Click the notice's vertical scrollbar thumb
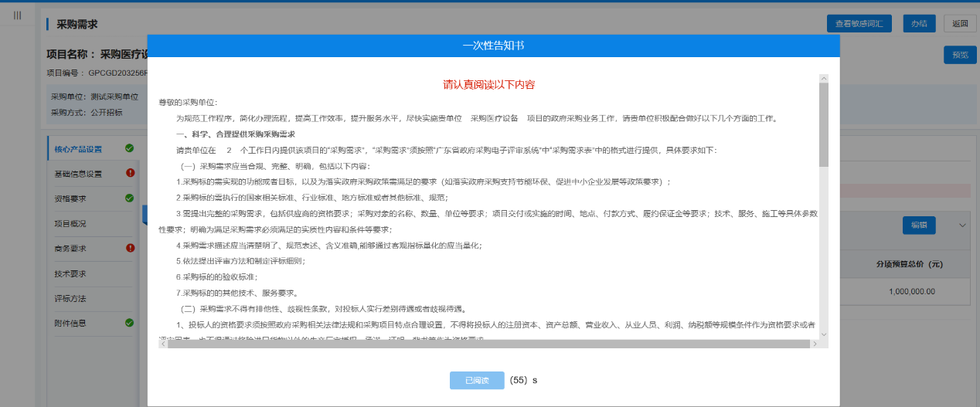The height and width of the screenshot is (407, 980). (823, 124)
